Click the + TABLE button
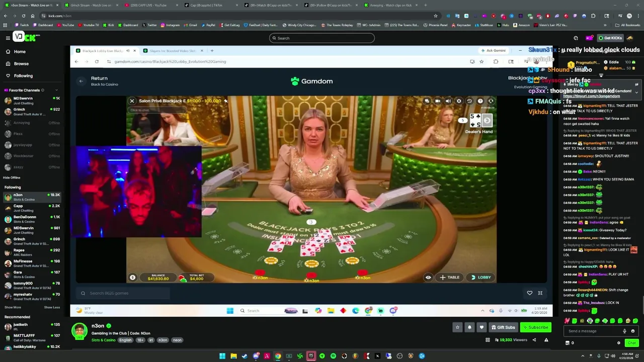 click(x=450, y=278)
